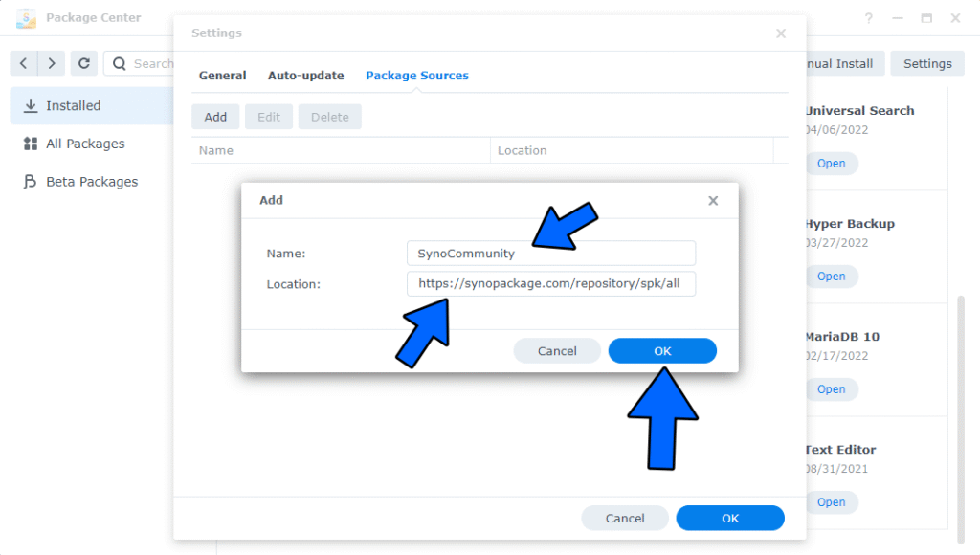Viewport: 980px width, 555px height.
Task: Open the Hyper Backup package
Action: (x=831, y=277)
